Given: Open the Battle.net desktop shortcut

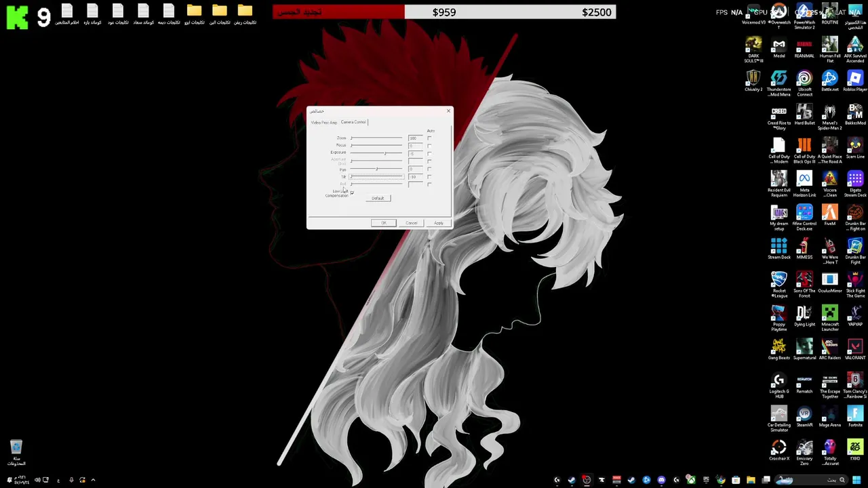Looking at the screenshot, I should tap(829, 81).
